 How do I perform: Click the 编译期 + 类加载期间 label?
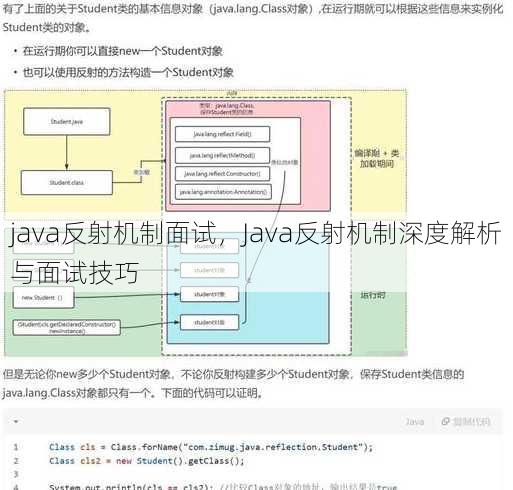point(377,159)
